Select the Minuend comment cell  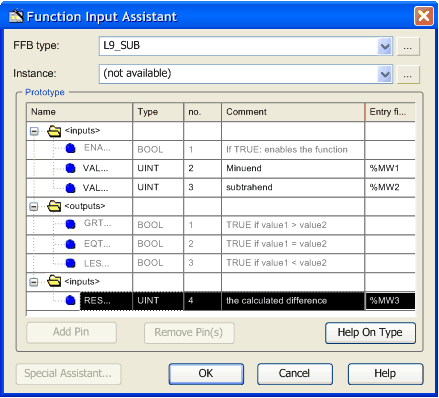[x=293, y=168]
